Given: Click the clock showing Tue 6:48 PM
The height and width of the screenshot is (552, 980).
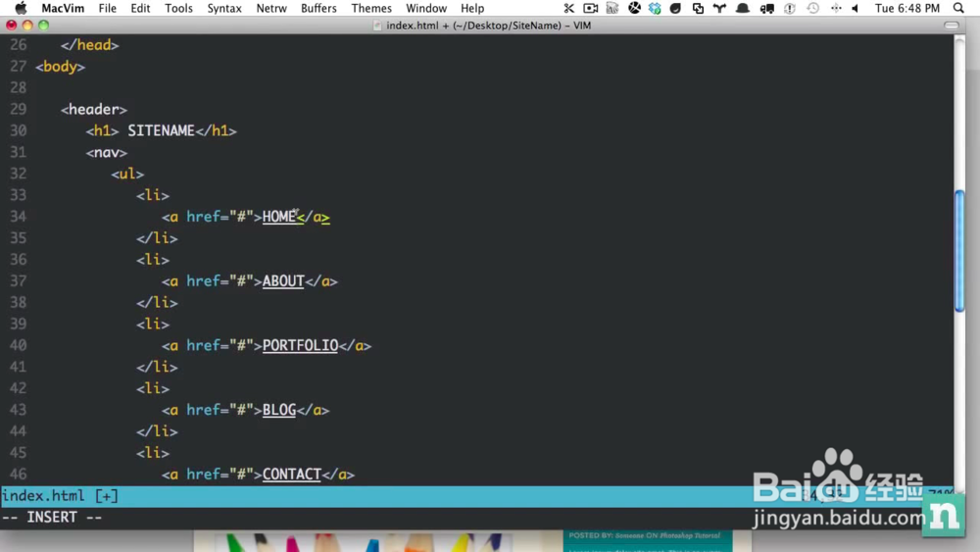Looking at the screenshot, I should coord(907,8).
